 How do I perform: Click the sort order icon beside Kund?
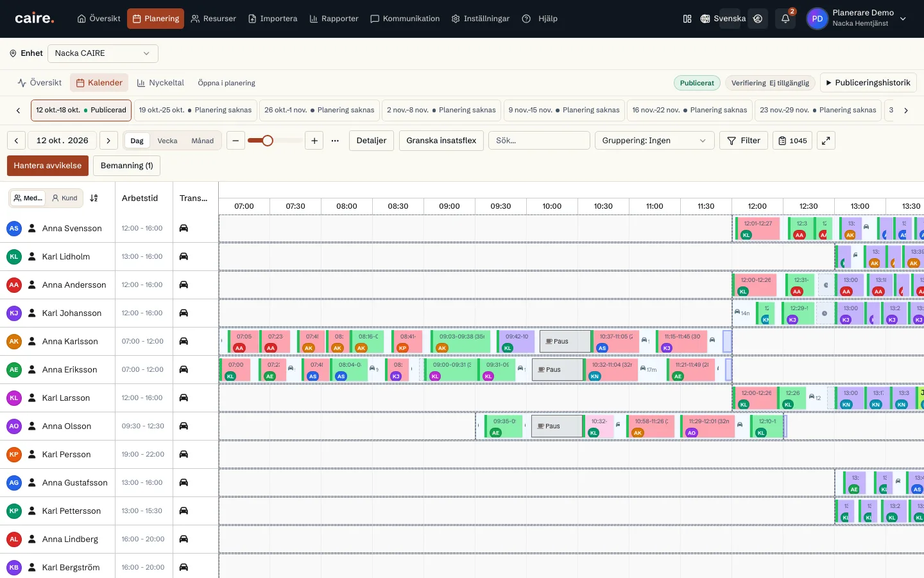[94, 198]
